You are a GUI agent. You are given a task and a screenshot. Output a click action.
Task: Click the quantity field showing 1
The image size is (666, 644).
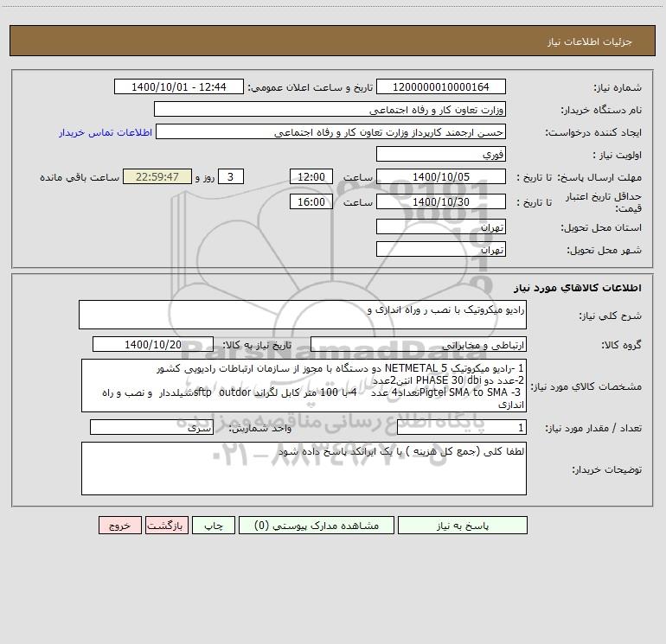[462, 427]
